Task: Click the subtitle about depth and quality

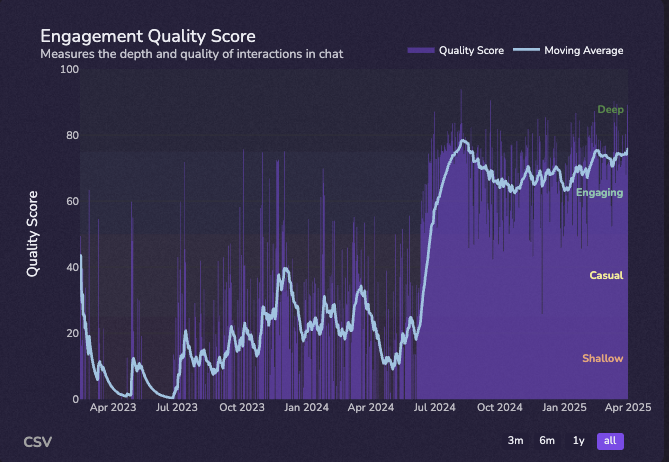Action: point(192,54)
